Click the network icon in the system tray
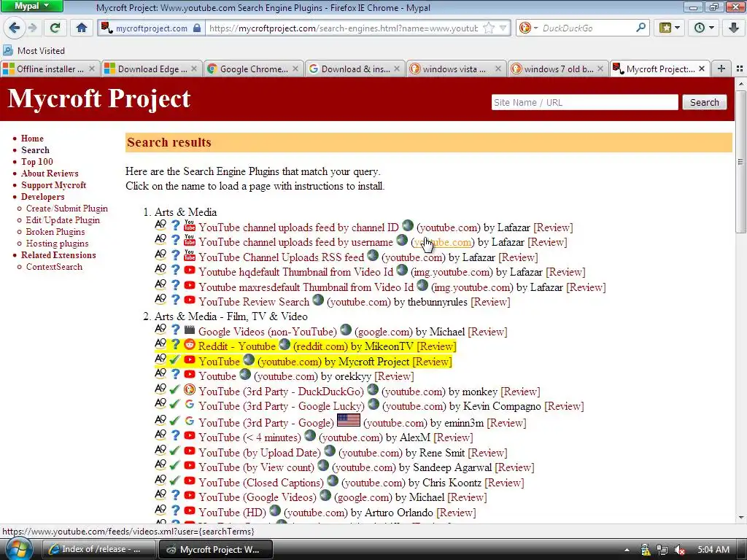 (662, 550)
